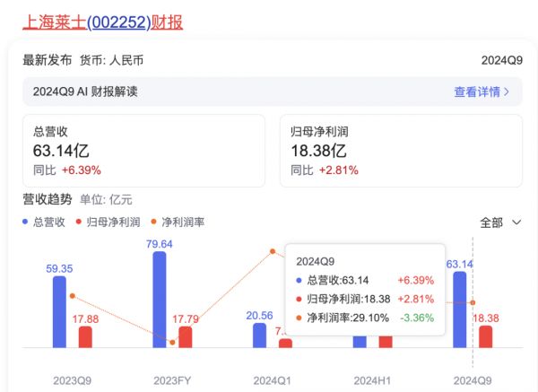Viewport: 538px width, 392px height.
Task: Click the red 17.88 net profit bar
Action: (85, 337)
